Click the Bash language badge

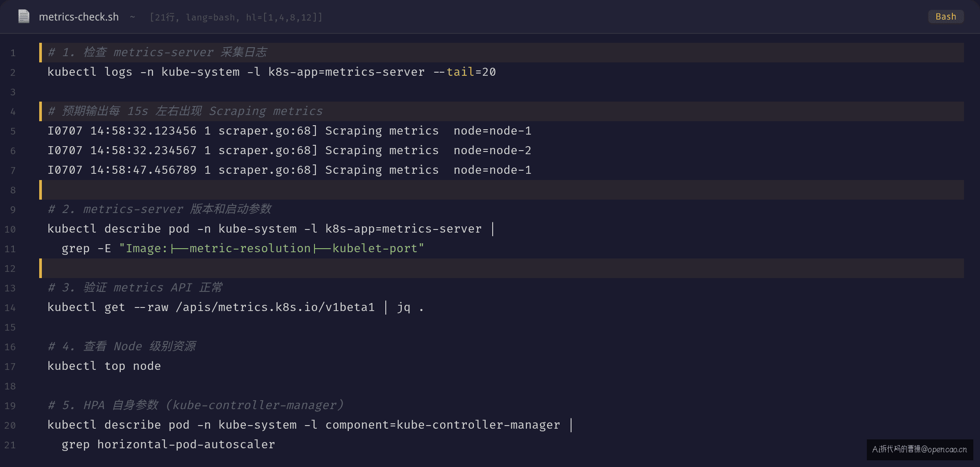[946, 16]
